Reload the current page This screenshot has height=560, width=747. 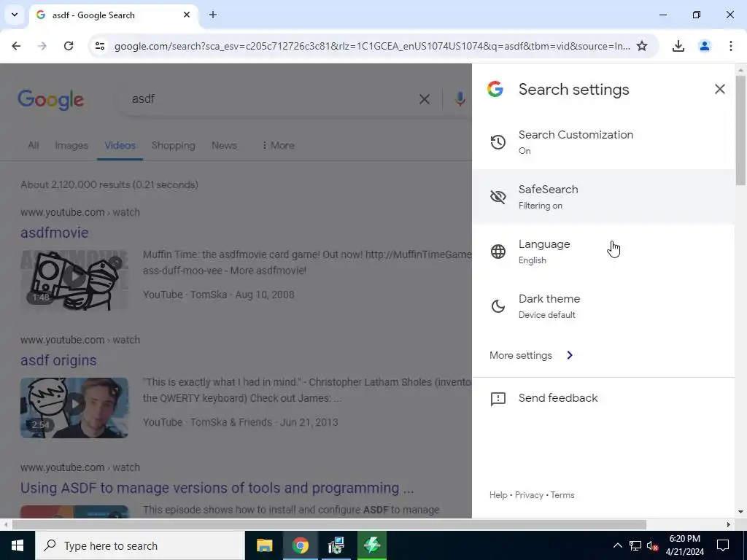(69, 46)
